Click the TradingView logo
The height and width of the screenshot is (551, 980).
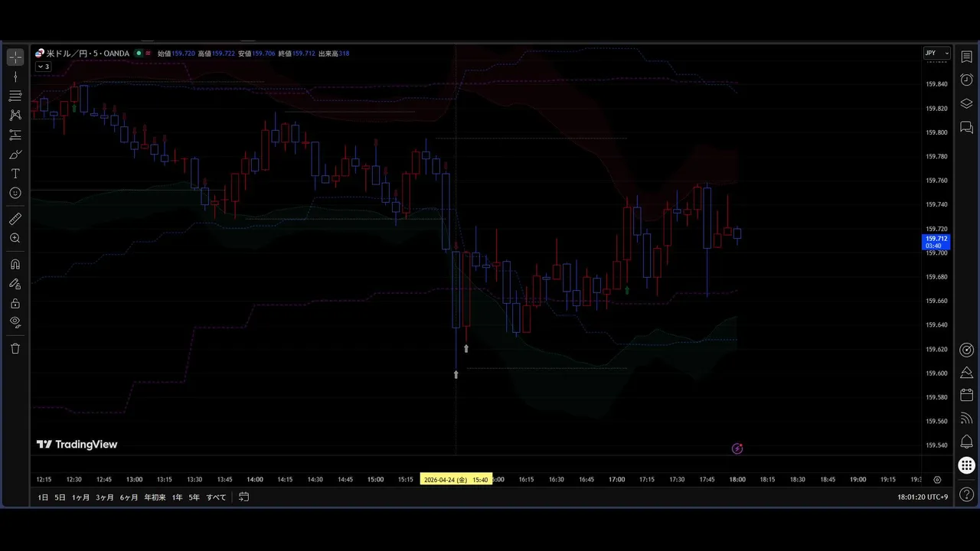point(77,445)
